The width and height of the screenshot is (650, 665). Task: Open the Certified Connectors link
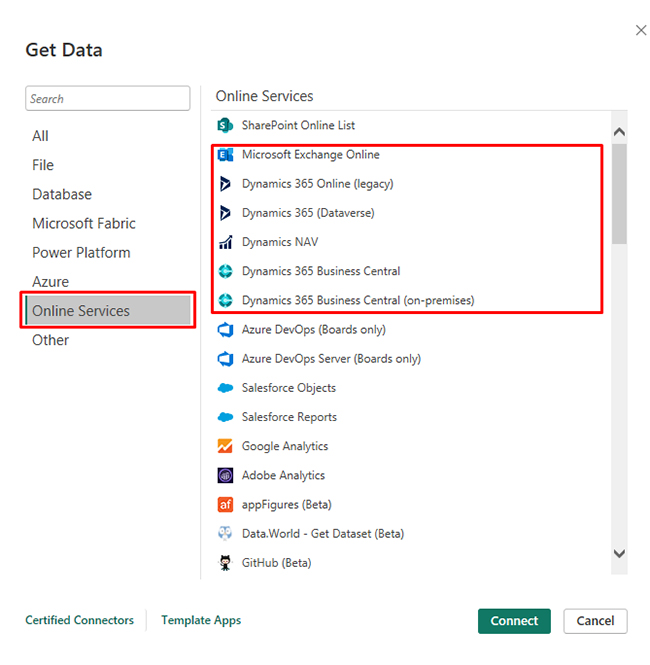[x=79, y=620]
